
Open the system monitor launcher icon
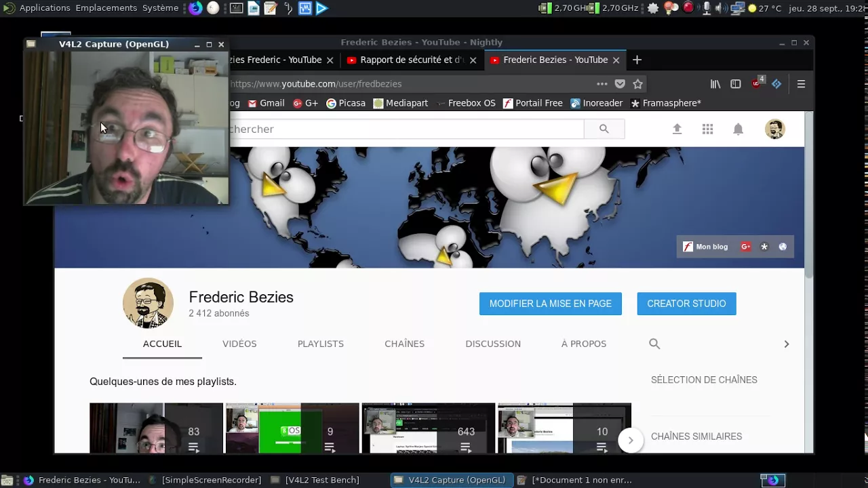tap(304, 8)
